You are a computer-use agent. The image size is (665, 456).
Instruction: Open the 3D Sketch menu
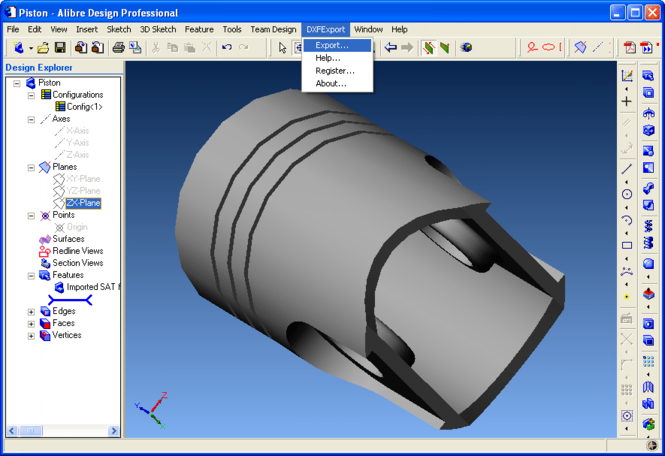[x=158, y=29]
